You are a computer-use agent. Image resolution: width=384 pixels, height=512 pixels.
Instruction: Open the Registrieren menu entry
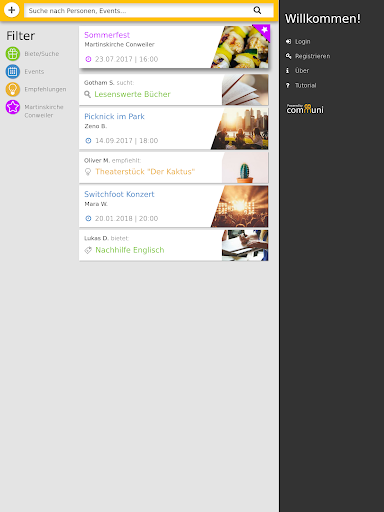[313, 56]
